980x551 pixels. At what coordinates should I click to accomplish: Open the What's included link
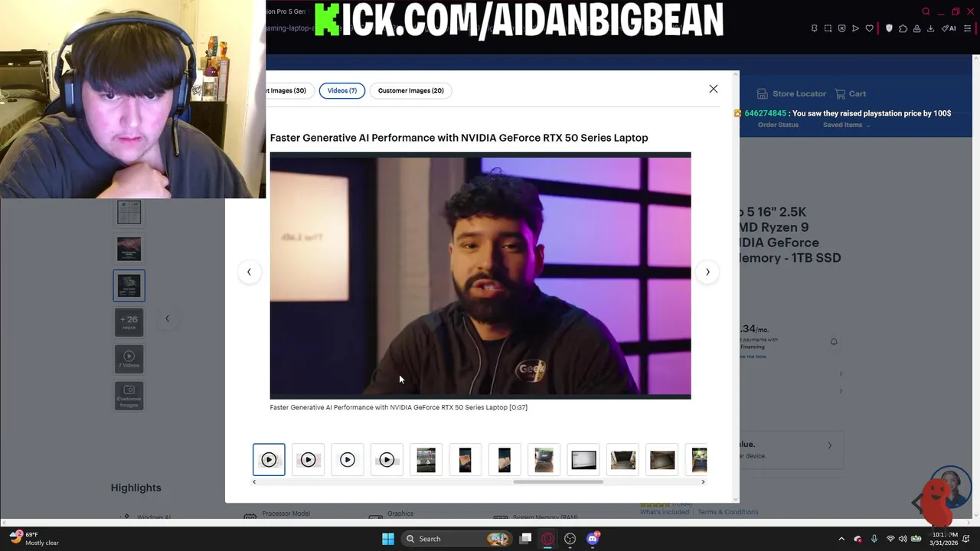pos(664,512)
